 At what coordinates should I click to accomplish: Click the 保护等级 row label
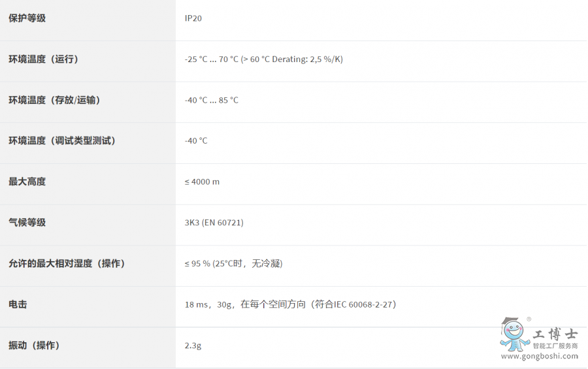click(x=27, y=18)
